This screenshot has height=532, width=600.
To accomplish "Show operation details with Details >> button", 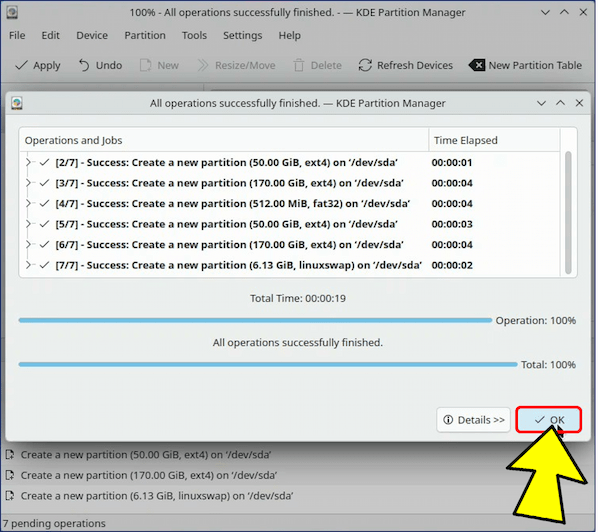I will [473, 420].
